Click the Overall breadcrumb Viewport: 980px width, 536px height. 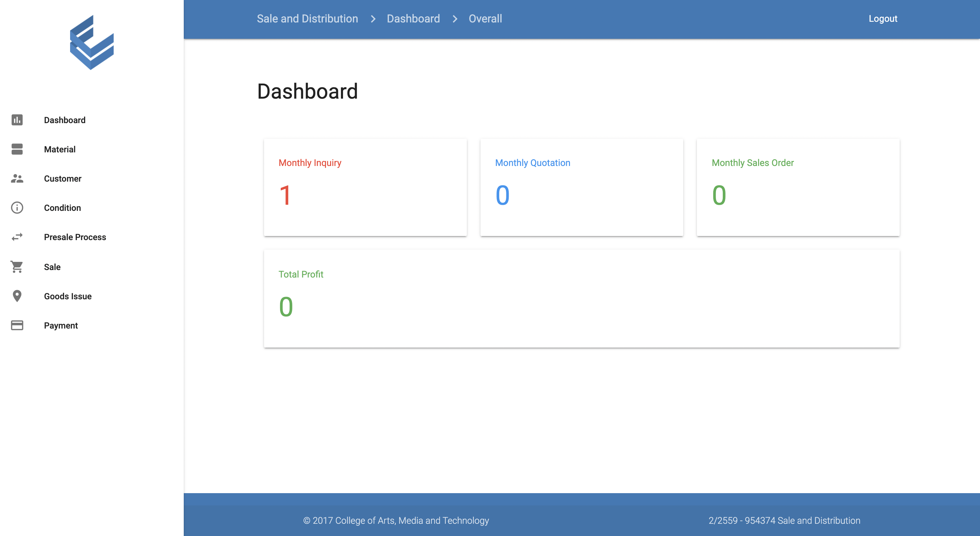(x=485, y=19)
